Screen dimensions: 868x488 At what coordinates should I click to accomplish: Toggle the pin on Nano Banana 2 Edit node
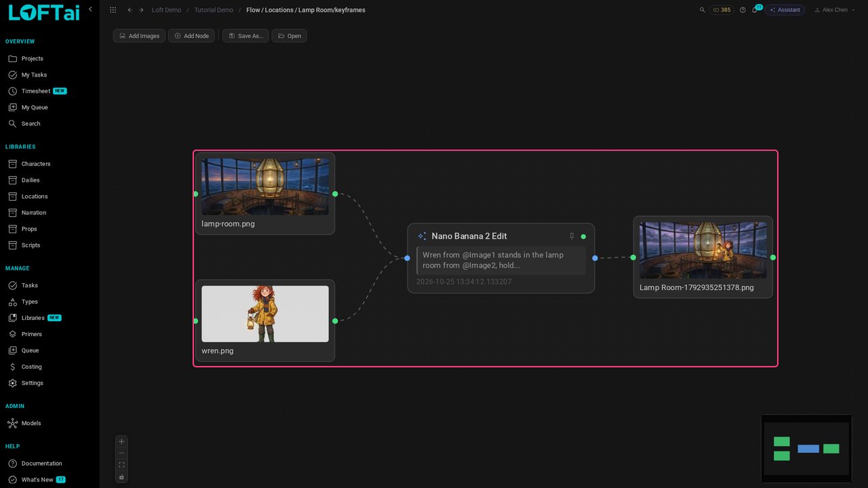[x=572, y=237]
